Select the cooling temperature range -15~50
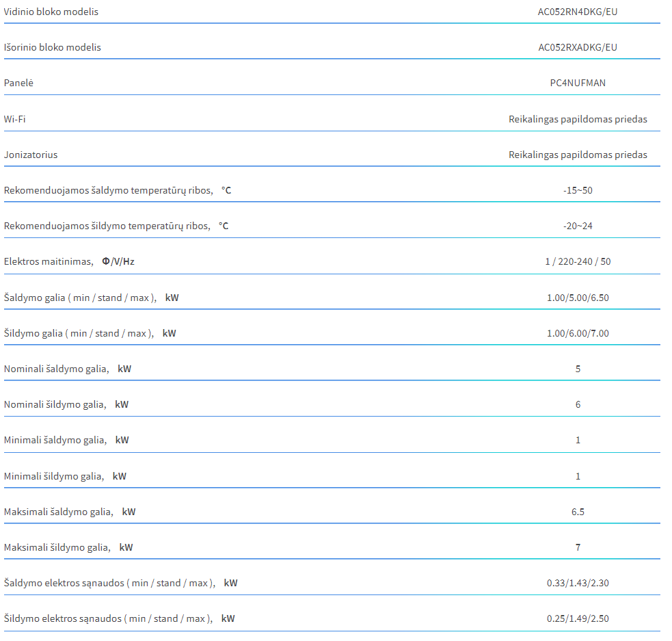 [x=578, y=190]
